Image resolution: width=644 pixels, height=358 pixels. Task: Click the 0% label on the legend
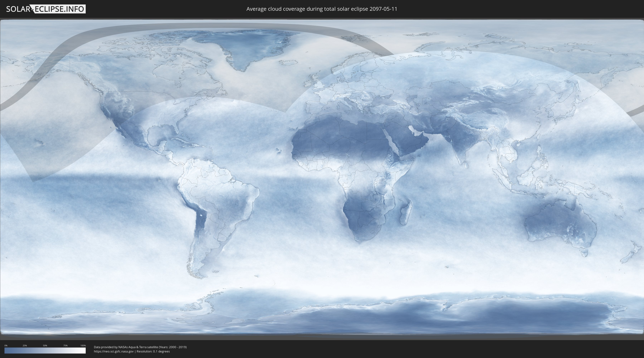tap(6, 345)
